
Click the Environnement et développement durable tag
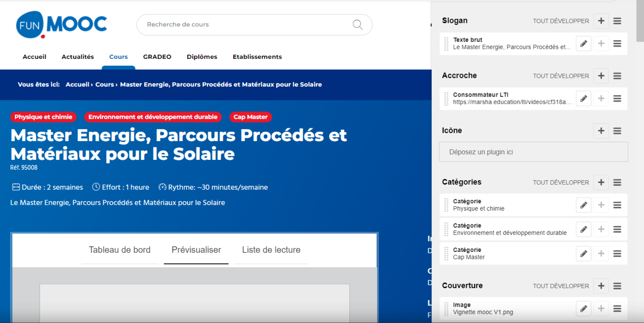click(x=153, y=117)
